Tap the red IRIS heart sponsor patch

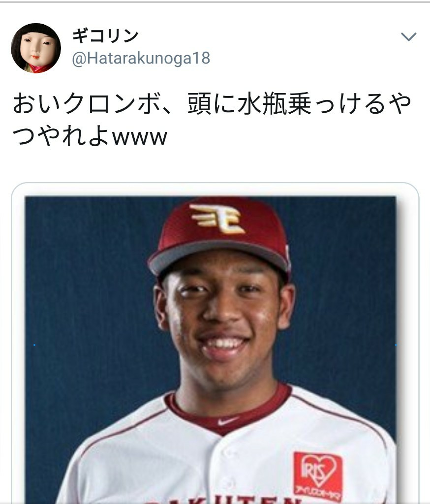317,477
